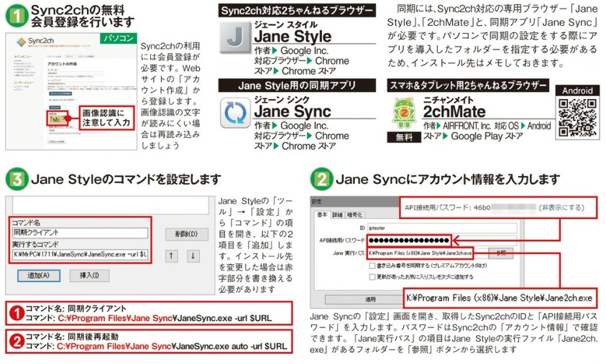Click the 'Jane Styleのコマンドを設定します' heading
Image resolution: width=606 pixels, height=364 pixels.
126,179
